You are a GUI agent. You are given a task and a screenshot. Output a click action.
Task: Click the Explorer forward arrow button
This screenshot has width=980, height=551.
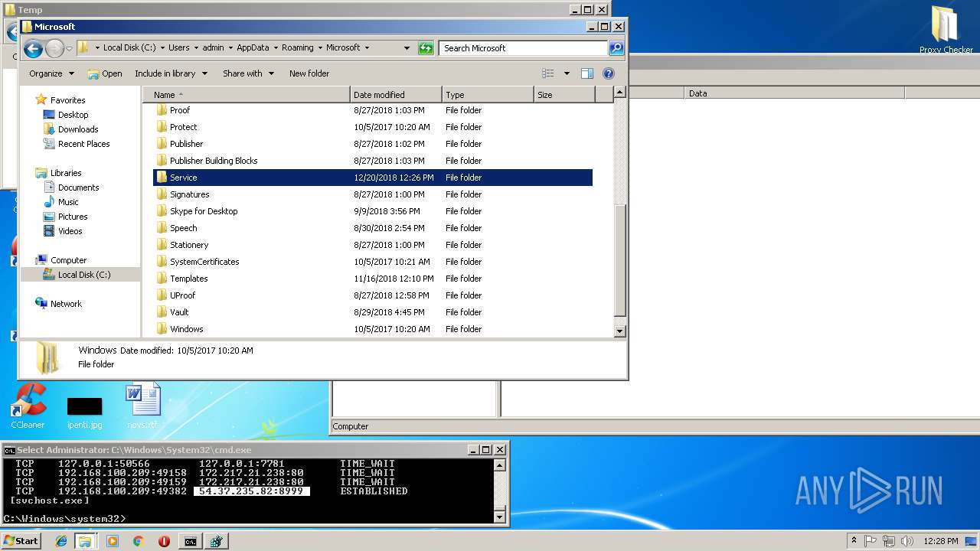tap(54, 48)
